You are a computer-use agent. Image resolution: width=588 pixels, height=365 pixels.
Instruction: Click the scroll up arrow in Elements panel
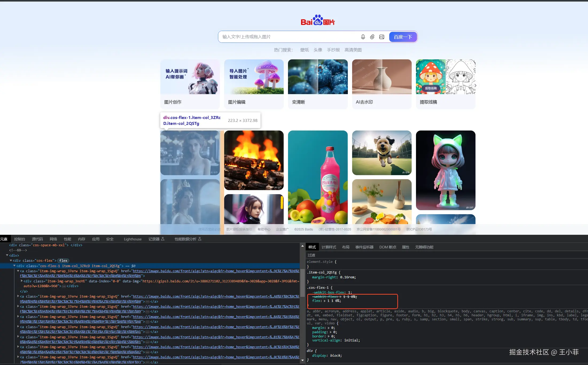(x=302, y=246)
